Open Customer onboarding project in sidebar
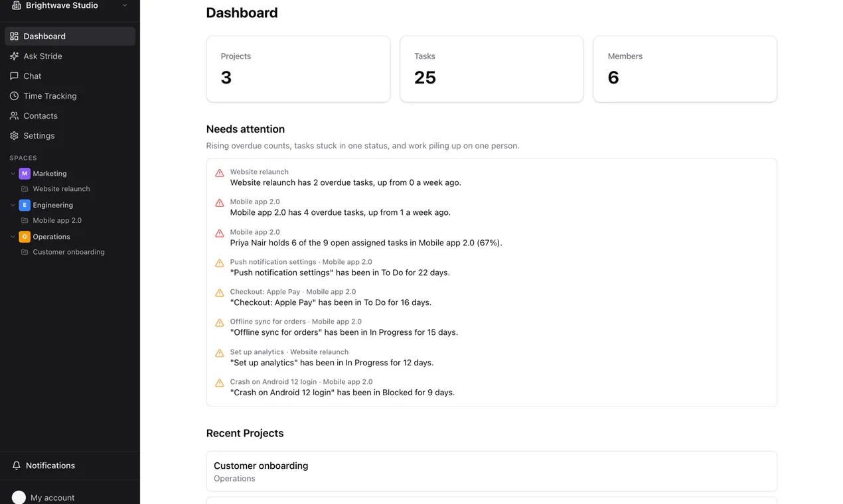 (70, 252)
